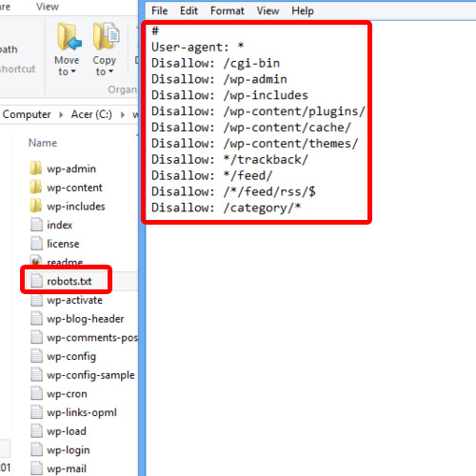
Task: Navigate to Acer (C:) in breadcrumb
Action: point(91,114)
